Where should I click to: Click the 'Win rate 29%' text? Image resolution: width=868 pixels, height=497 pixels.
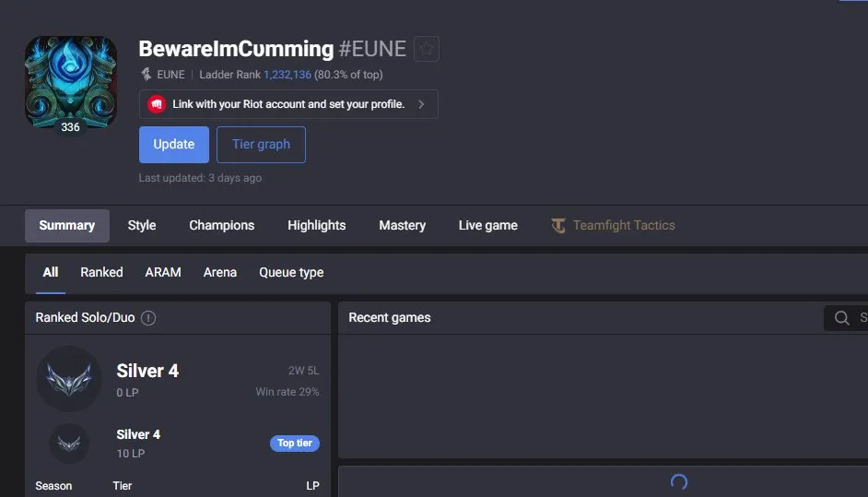tap(287, 392)
